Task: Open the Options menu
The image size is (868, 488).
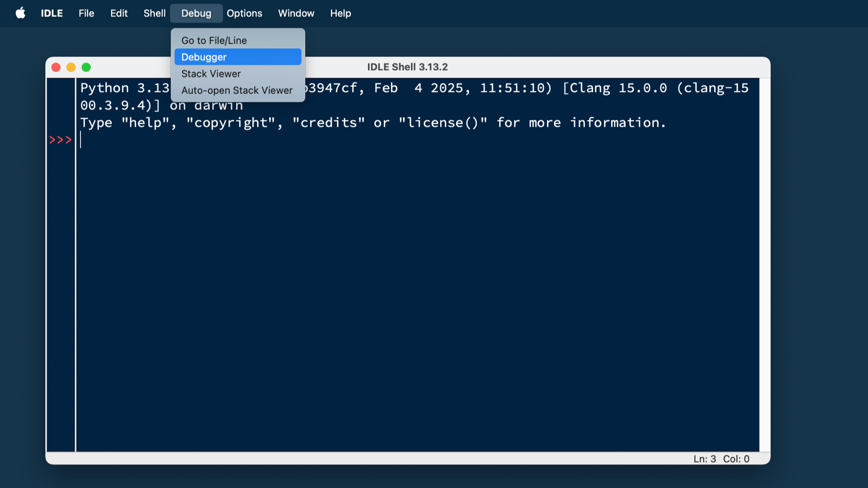Action: [244, 13]
